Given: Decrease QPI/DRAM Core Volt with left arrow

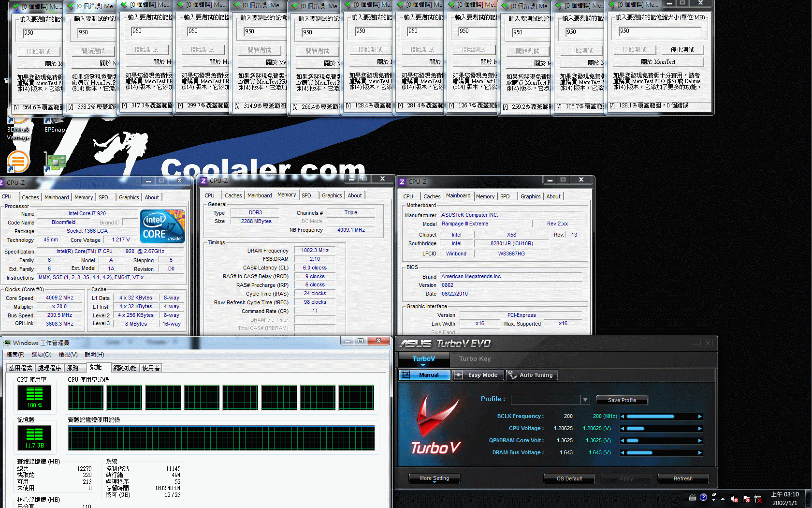Looking at the screenshot, I should pos(623,441).
